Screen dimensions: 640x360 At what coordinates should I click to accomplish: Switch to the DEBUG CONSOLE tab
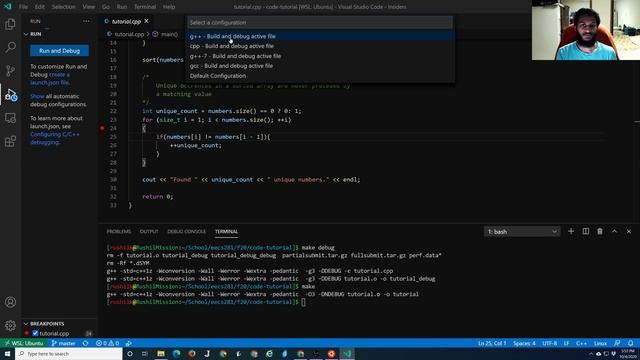(x=187, y=231)
